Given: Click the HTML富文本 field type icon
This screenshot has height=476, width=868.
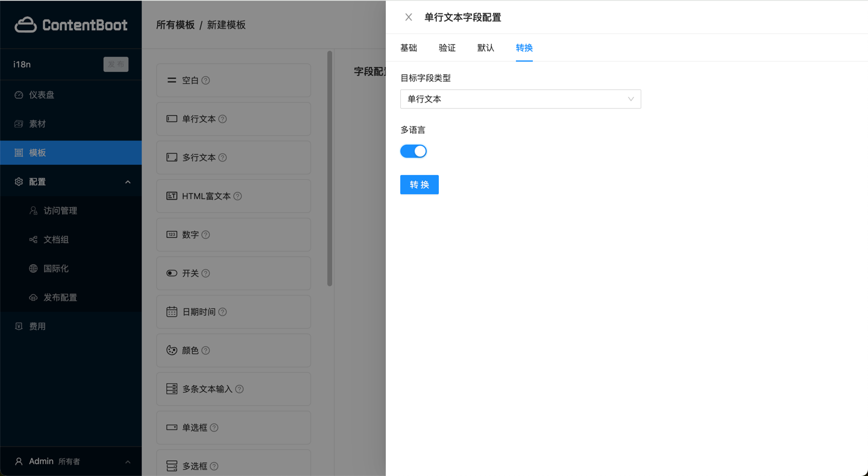Looking at the screenshot, I should coord(172,196).
